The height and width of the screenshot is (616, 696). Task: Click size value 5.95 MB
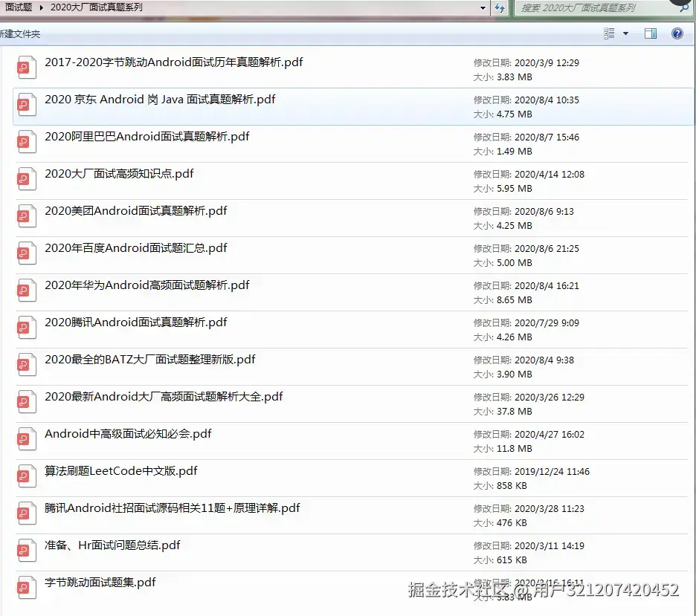point(515,189)
